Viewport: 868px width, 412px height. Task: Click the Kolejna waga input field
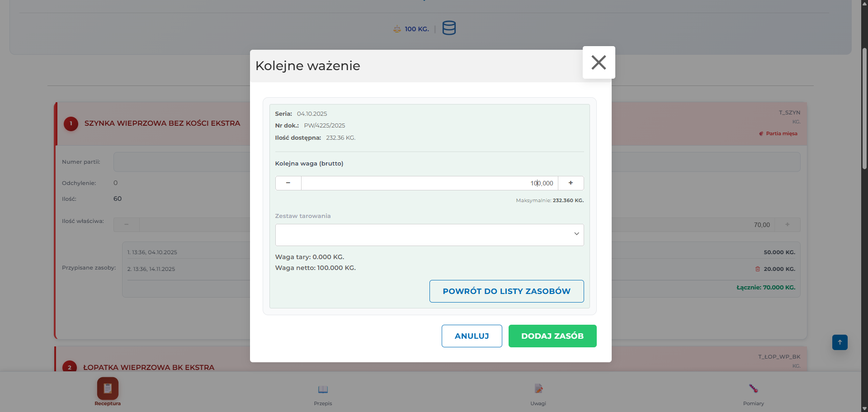click(429, 183)
